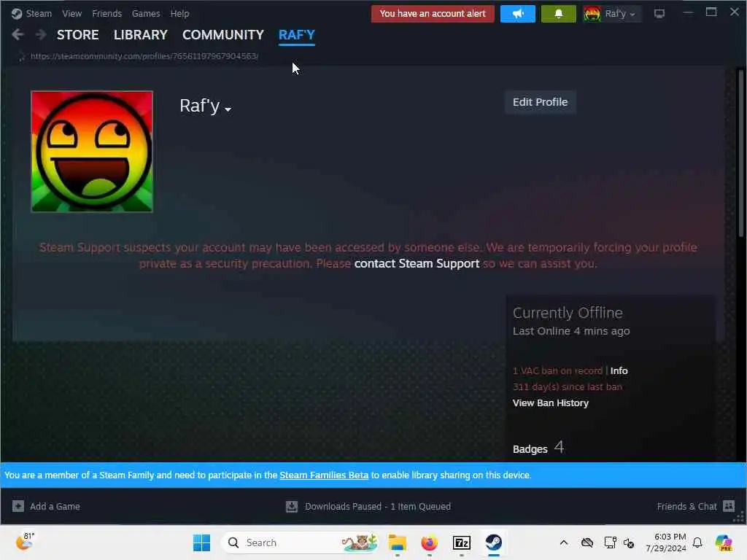Viewport: 747px width, 560px height.
Task: Click the Steam taskbar icon
Action: tap(494, 542)
